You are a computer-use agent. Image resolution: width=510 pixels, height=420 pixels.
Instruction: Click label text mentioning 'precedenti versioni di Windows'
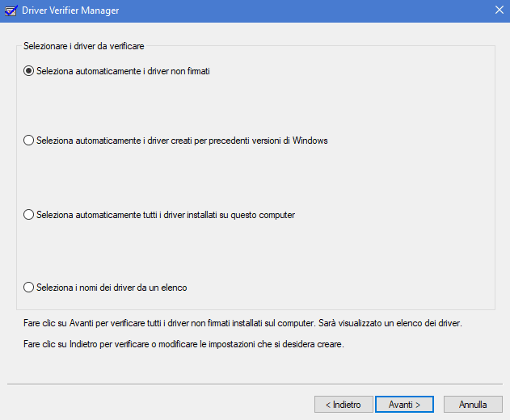click(182, 141)
